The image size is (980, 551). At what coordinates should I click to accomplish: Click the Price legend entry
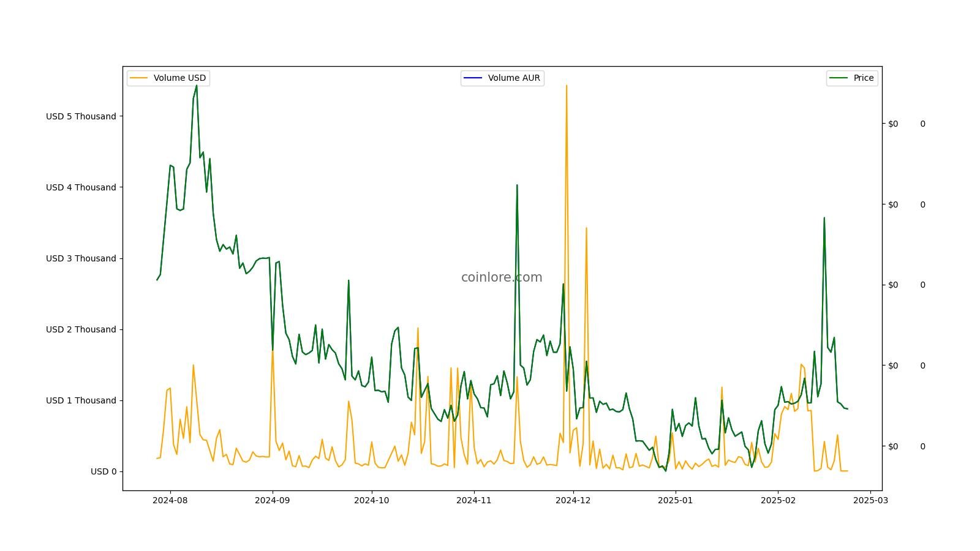852,78
